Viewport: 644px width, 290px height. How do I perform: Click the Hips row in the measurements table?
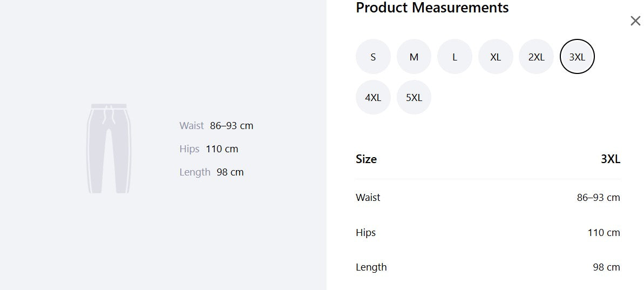[x=488, y=233]
